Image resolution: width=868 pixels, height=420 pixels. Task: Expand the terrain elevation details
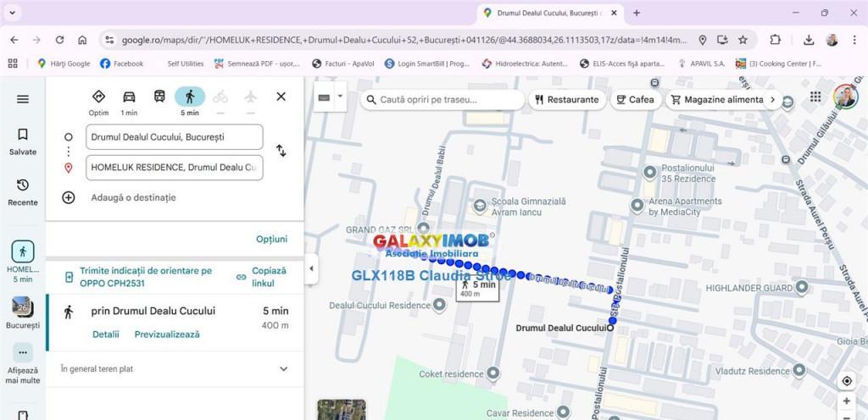point(283,369)
